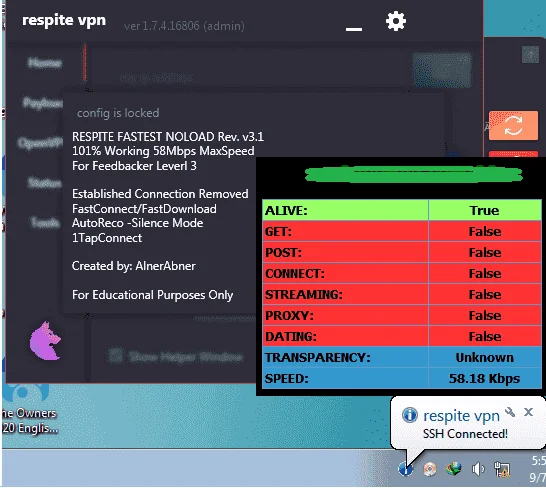Click the 'SSH Connected!' notification message
Screen dimensions: 546x488
click(x=465, y=434)
